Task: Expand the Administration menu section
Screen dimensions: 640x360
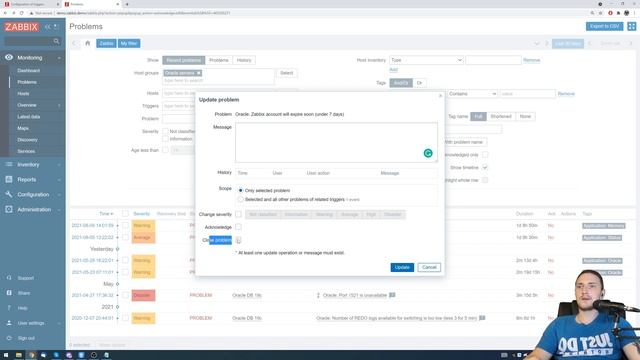Action: pos(59,210)
